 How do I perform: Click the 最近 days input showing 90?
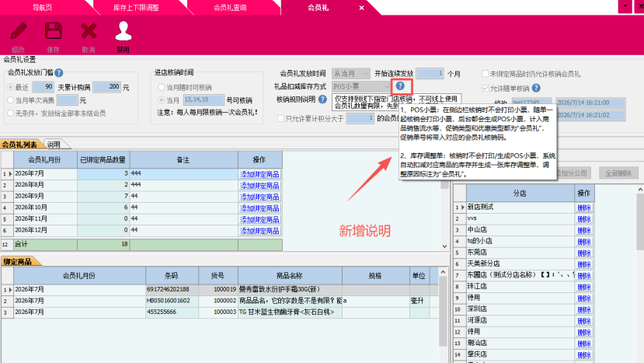[44, 87]
